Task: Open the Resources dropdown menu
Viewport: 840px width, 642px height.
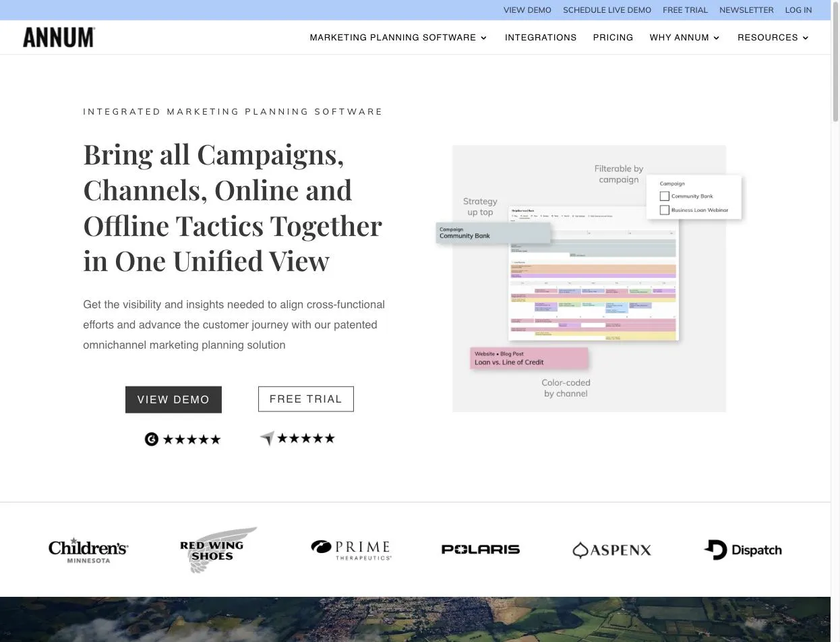Action: click(x=773, y=38)
